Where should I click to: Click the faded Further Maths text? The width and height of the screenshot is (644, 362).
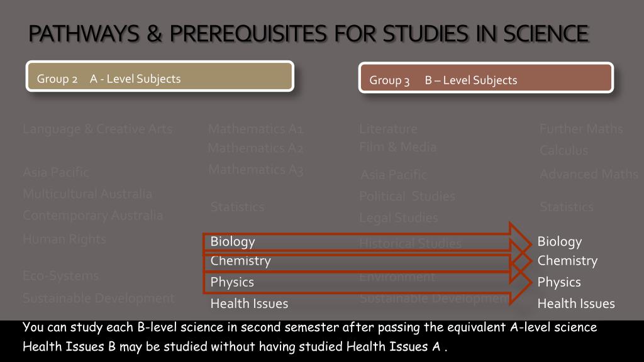[581, 129]
